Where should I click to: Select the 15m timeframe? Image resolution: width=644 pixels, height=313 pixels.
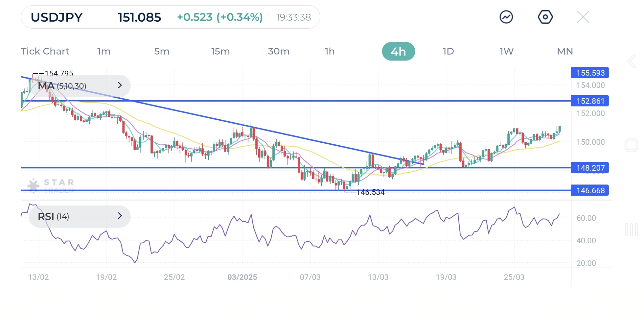pyautogui.click(x=220, y=51)
